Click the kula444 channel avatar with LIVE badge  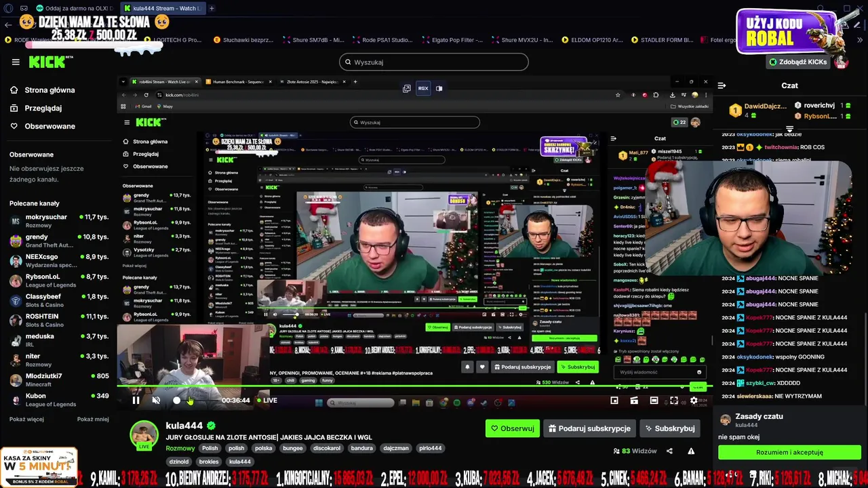tap(144, 436)
